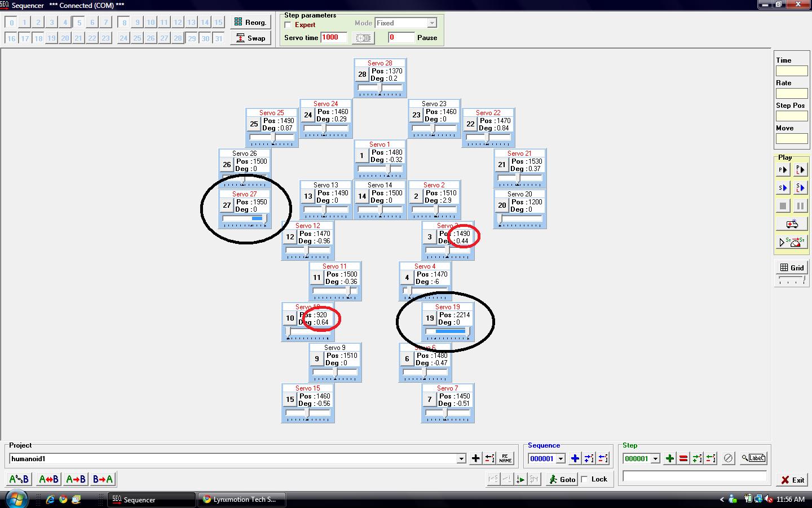Click the numbered 14 button of Servo 14
Screen dimensions: 812x508
click(362, 196)
